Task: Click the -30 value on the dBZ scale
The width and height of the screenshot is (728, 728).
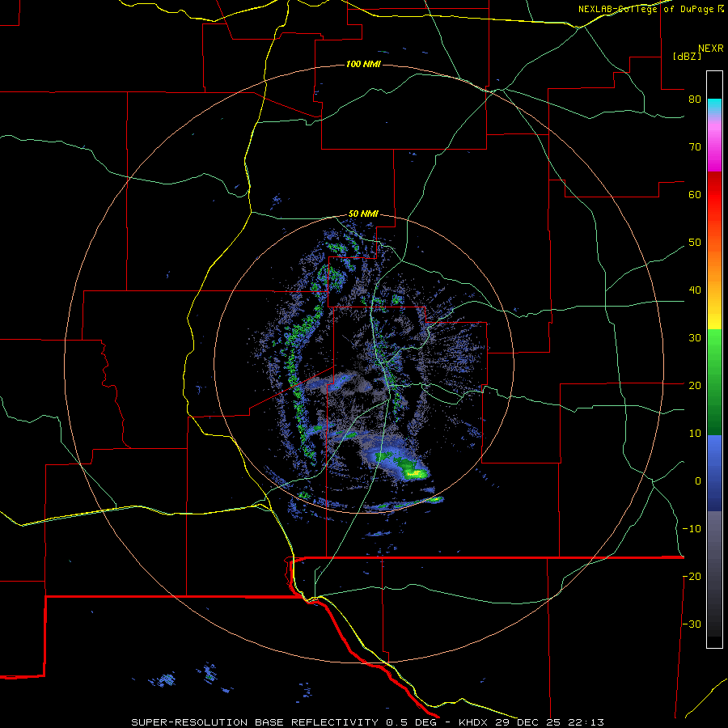Action: (x=692, y=624)
